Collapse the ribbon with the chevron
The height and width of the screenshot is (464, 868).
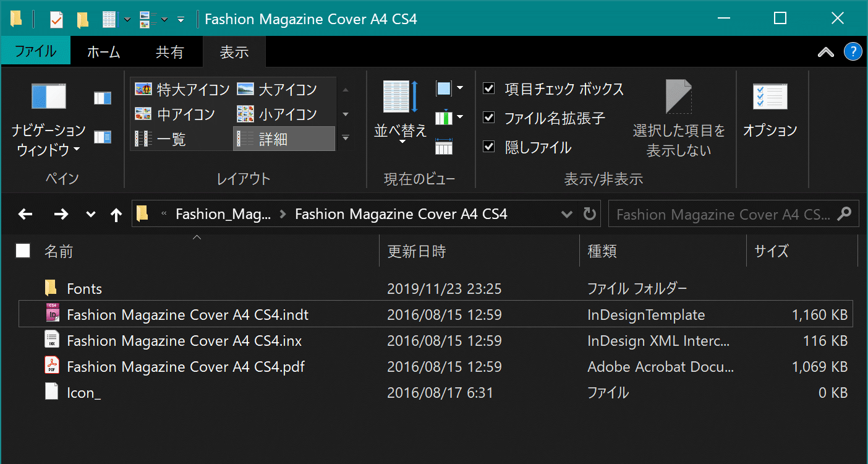pos(826,53)
